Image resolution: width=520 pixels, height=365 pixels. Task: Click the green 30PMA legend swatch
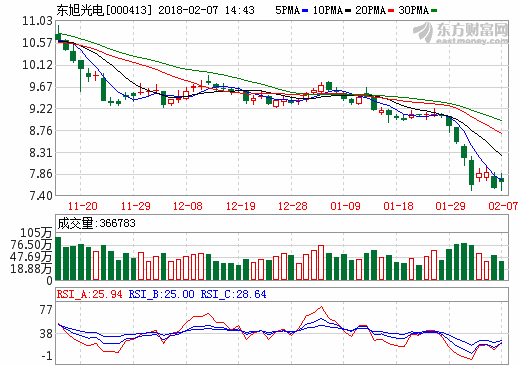point(434,11)
